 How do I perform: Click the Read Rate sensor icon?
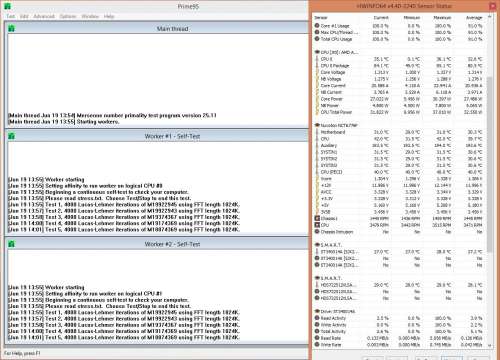click(x=317, y=338)
